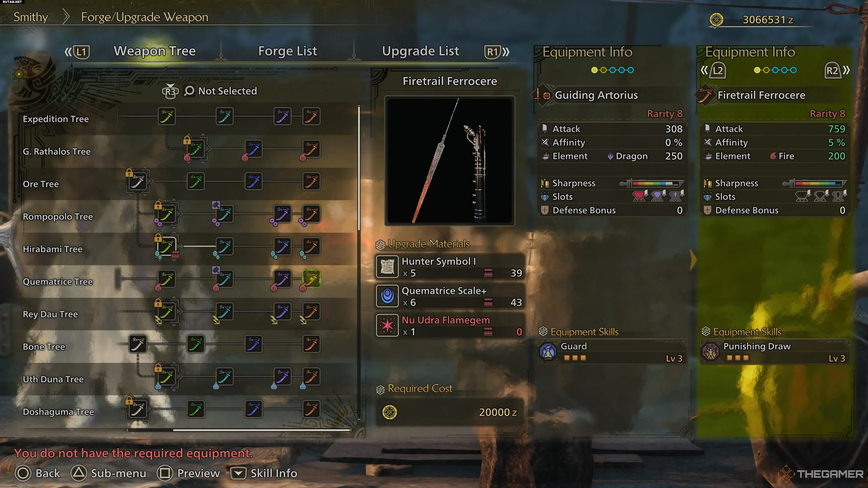
Task: Select the currently owned Hirabami Tree weapon node
Action: coord(167,247)
